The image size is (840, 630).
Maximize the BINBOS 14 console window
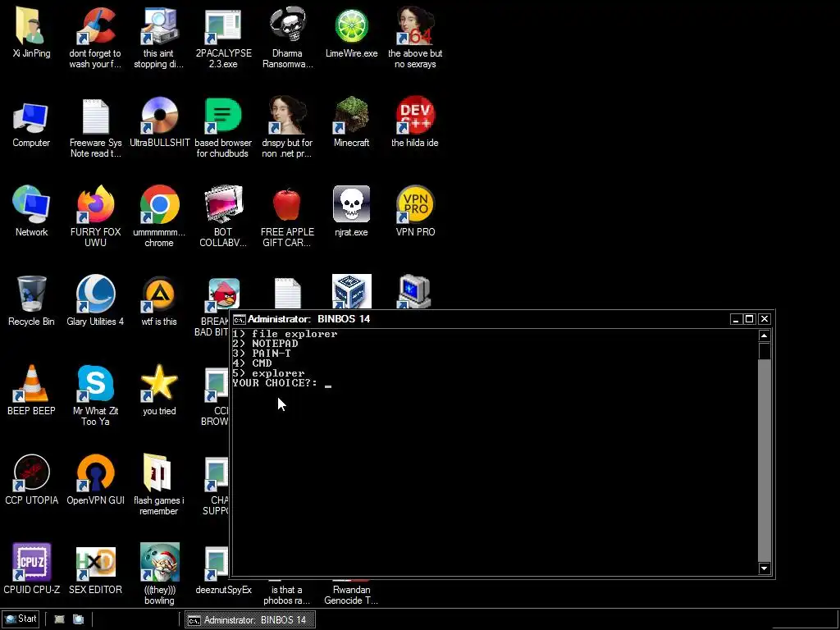[750, 319]
